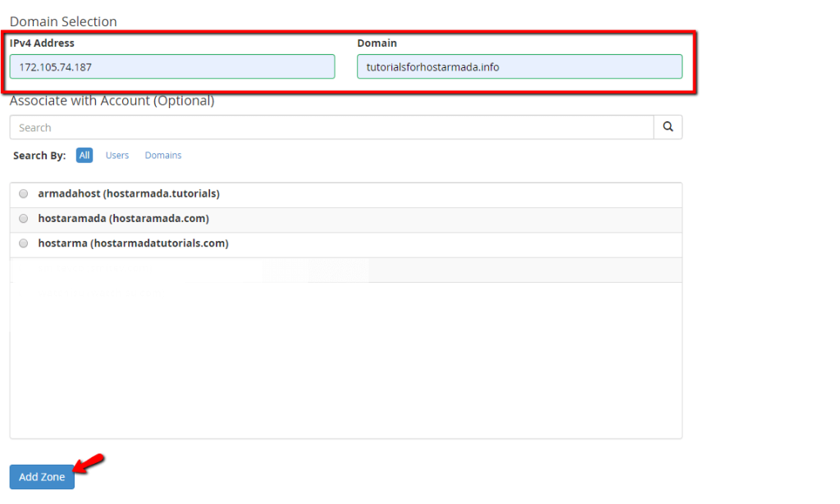This screenshot has width=840, height=504.
Task: Click into the account Search box
Action: coord(331,127)
